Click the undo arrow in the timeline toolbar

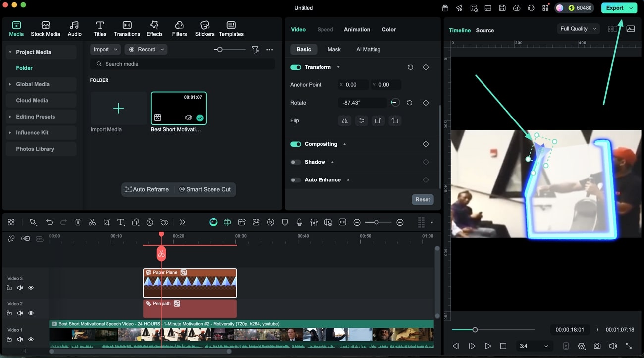point(49,222)
